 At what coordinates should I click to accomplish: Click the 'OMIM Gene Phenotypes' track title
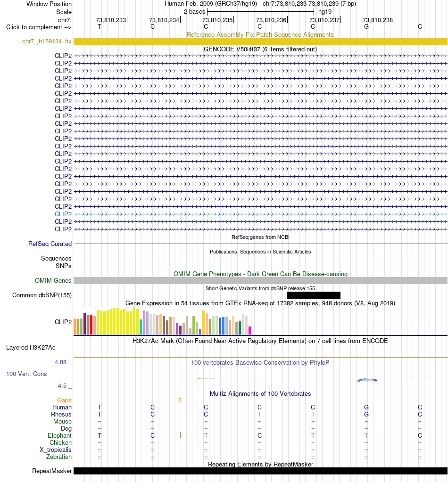pyautogui.click(x=260, y=274)
